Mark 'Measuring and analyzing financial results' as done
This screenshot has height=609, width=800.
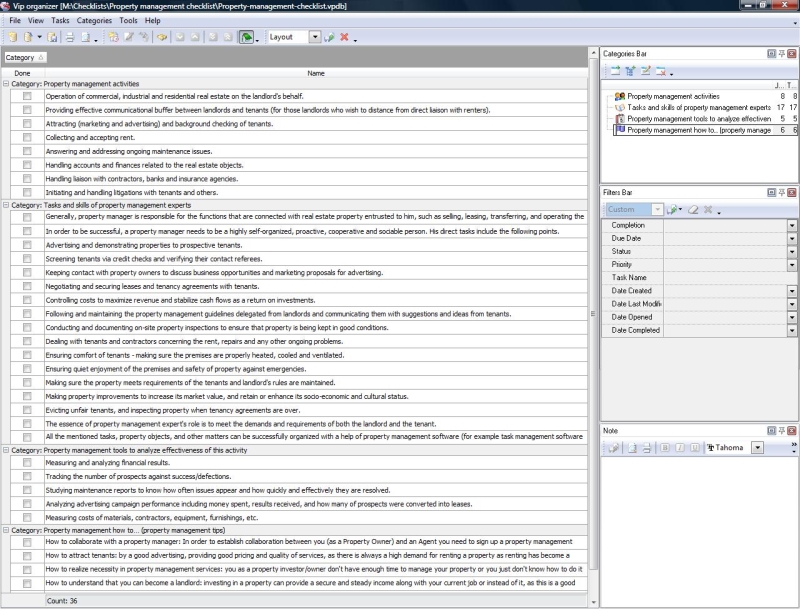click(27, 463)
